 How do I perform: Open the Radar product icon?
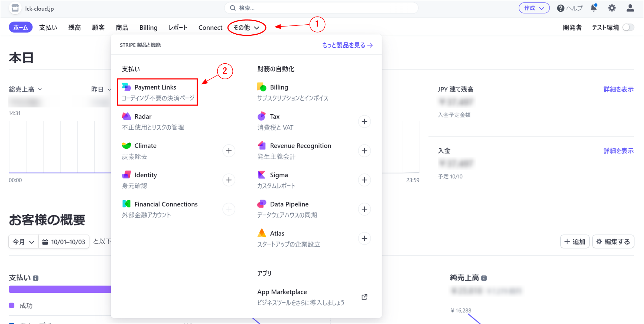pyautogui.click(x=126, y=116)
